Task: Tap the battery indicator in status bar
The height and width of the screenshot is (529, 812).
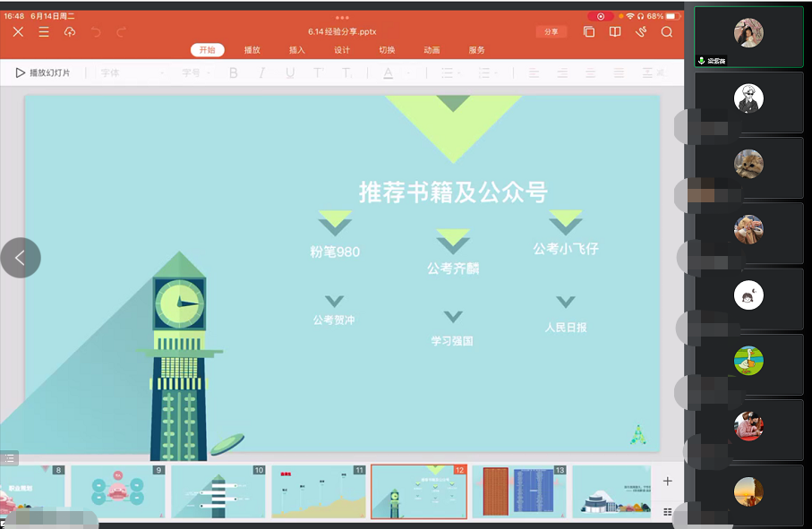Action: tap(672, 17)
